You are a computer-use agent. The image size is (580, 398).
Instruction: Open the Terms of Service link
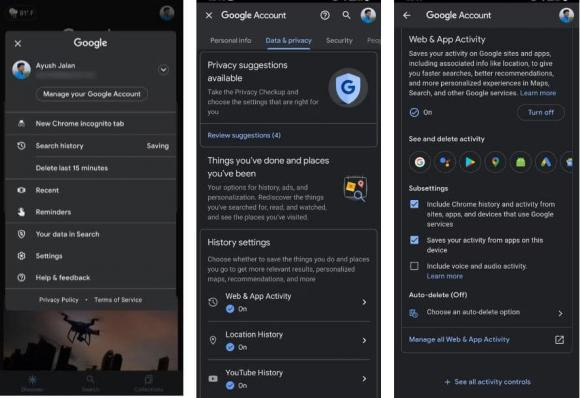click(118, 300)
